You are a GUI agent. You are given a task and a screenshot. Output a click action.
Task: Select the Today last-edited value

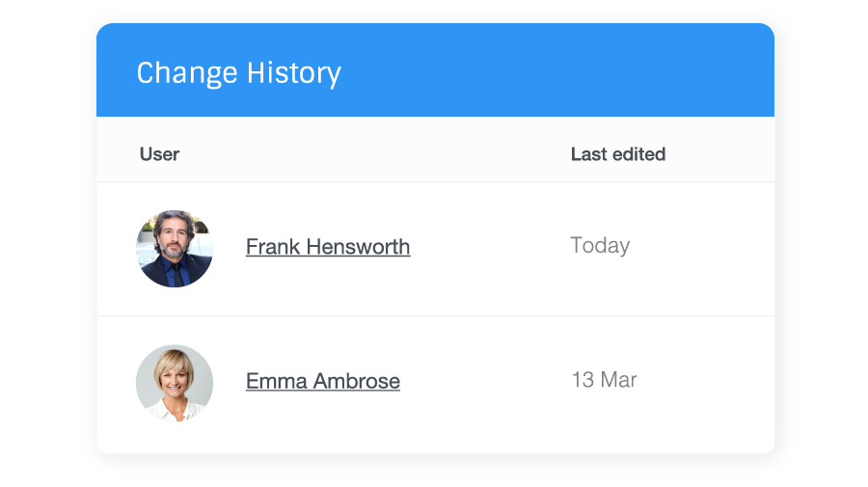click(x=600, y=246)
